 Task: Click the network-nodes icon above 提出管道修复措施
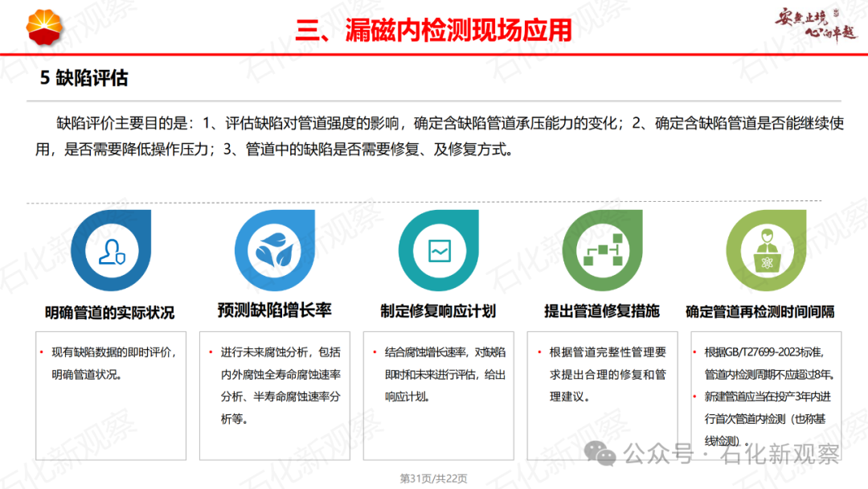[603, 250]
